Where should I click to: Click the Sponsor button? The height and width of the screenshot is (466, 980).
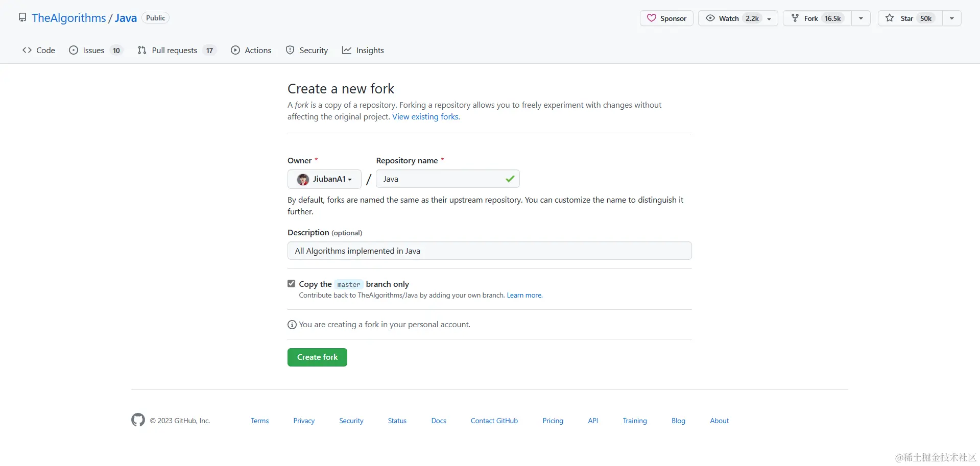(x=666, y=18)
